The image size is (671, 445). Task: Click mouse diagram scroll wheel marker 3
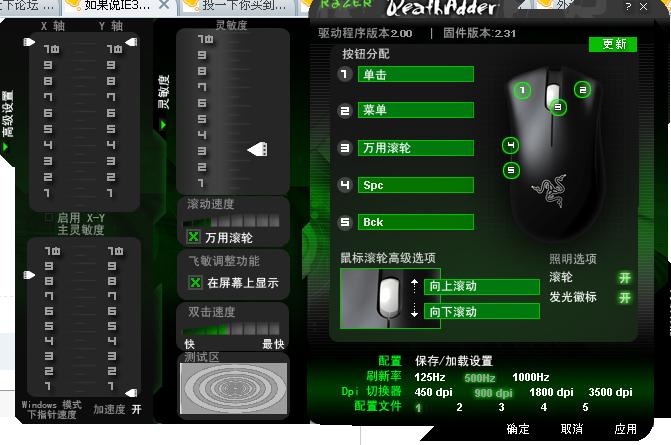point(558,107)
